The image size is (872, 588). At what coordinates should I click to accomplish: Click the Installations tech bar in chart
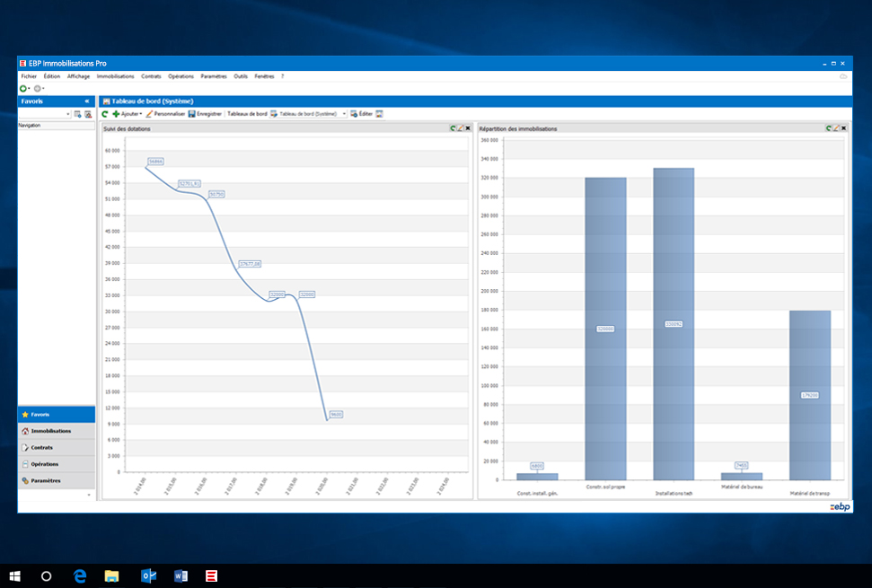[673, 323]
